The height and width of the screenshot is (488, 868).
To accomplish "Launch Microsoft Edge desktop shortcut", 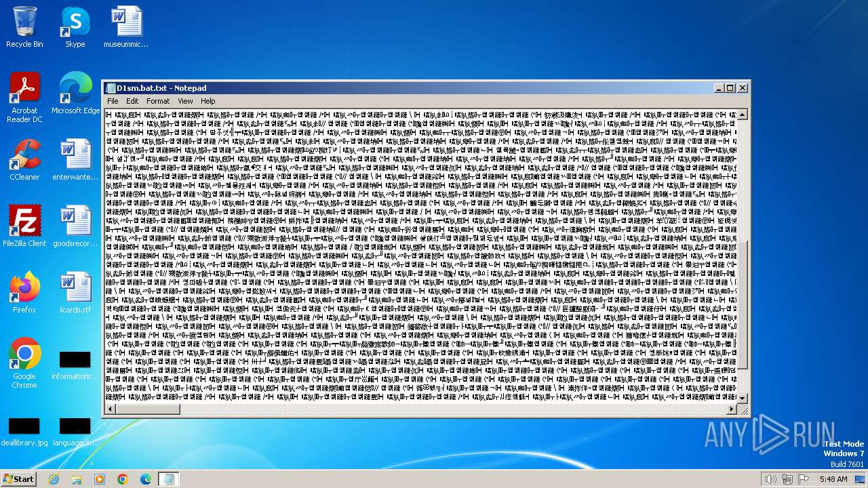I will 75,94.
